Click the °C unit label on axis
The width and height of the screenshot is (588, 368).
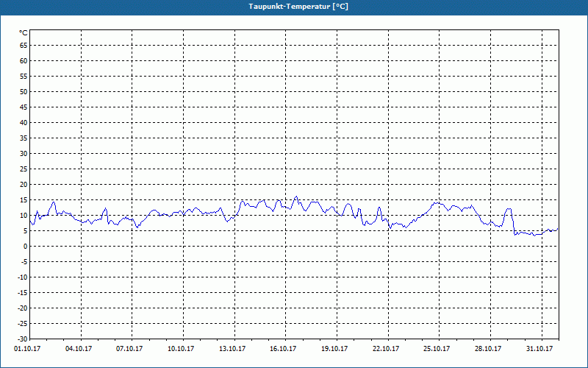24,33
